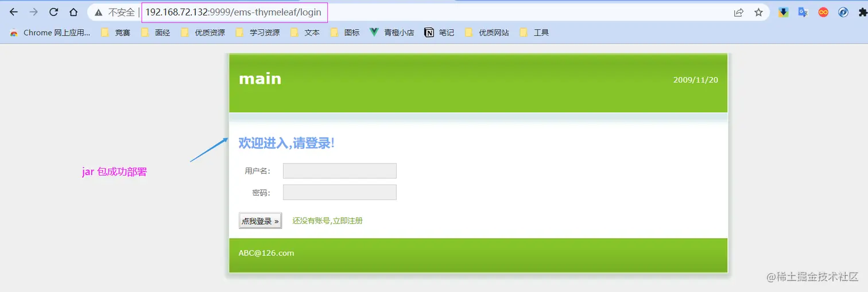Open the browser home page
This screenshot has height=292, width=868.
click(x=73, y=12)
